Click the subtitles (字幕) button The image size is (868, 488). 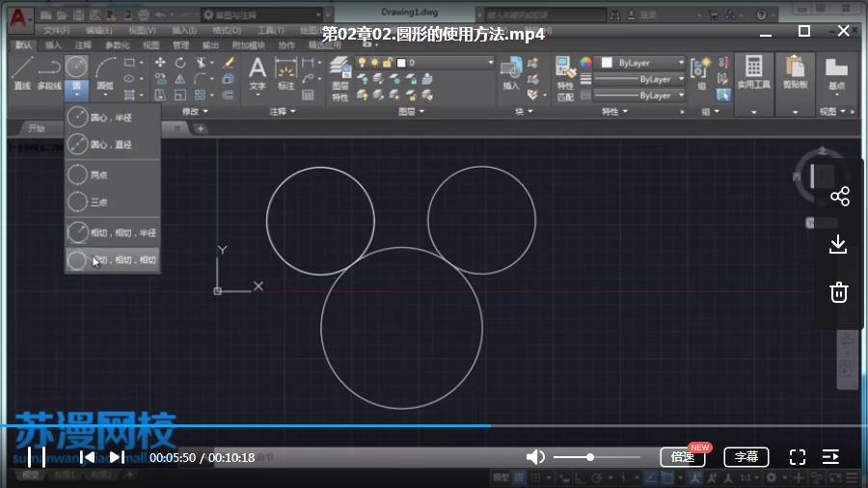point(746,457)
